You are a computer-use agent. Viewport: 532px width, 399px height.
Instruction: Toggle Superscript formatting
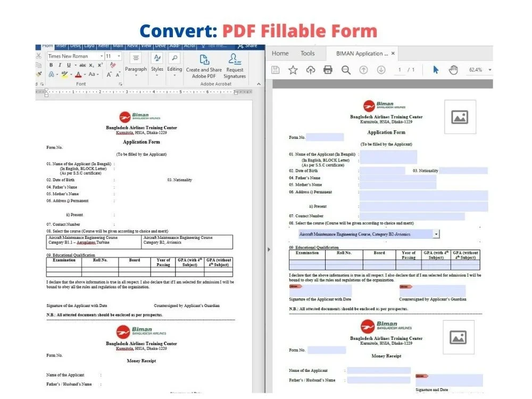[x=100, y=65]
